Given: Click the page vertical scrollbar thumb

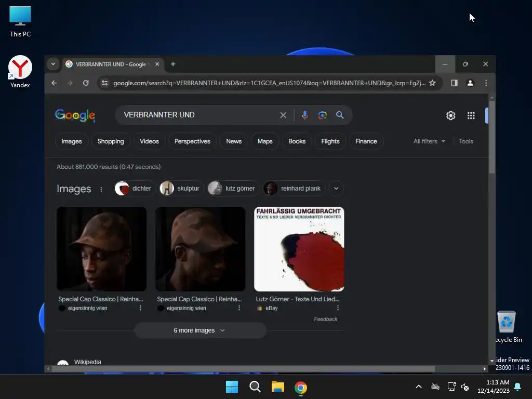Looking at the screenshot, I should [x=491, y=137].
